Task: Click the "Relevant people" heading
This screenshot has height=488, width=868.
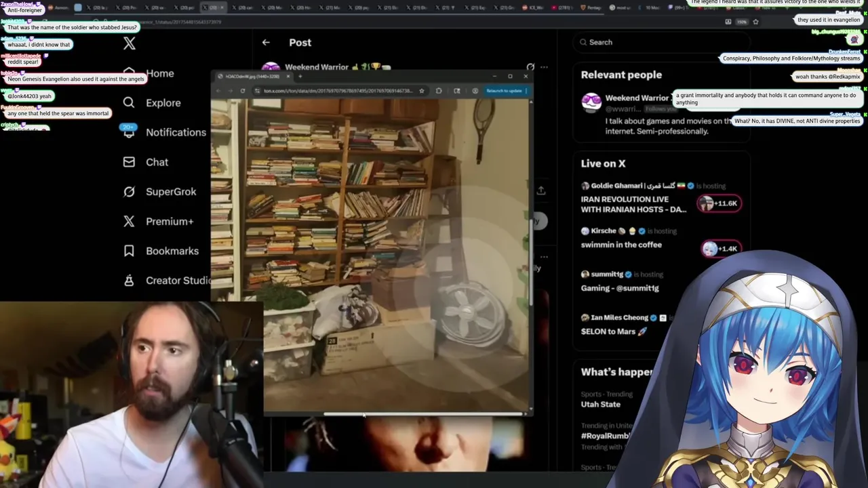Action: [x=621, y=75]
